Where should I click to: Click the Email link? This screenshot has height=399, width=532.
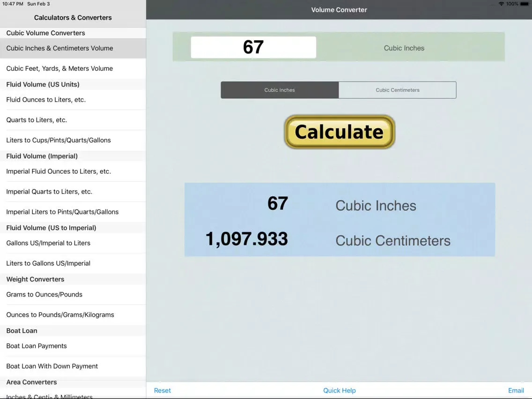pos(516,391)
